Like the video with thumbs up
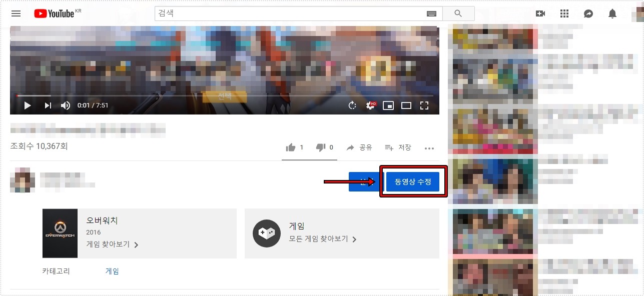Screen dimensions: 644x296 [295, 147]
